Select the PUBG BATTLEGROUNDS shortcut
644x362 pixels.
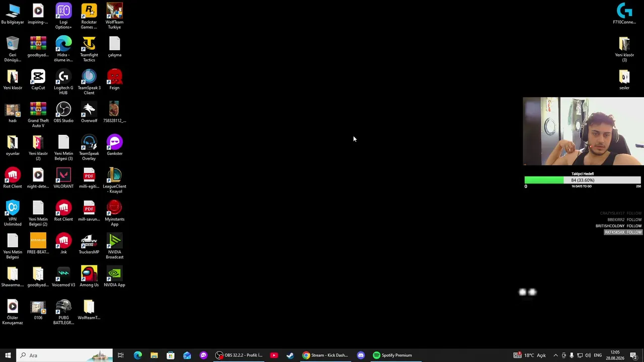point(63,312)
